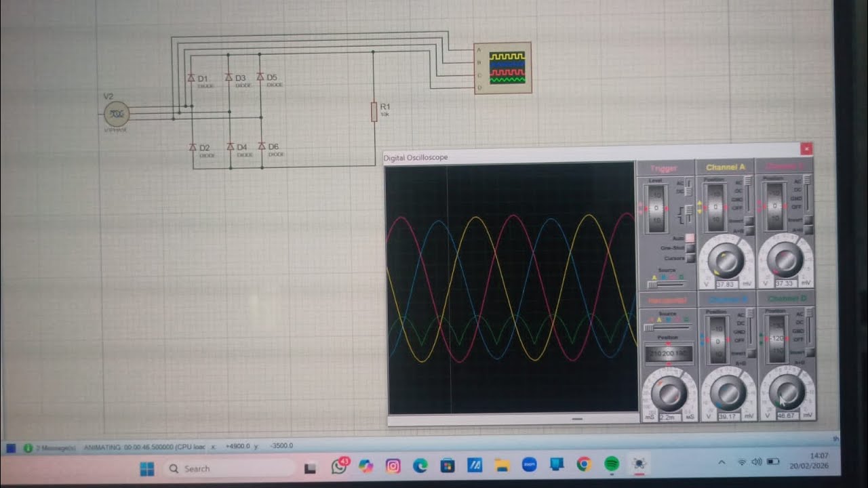Viewport: 868px width, 488px height.
Task: Select the V2 three-phase source
Action: click(117, 114)
